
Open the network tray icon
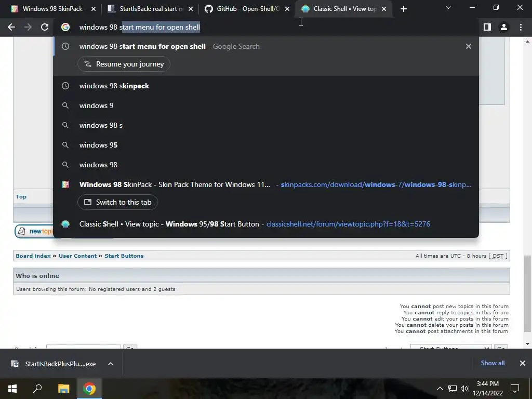pyautogui.click(x=453, y=389)
